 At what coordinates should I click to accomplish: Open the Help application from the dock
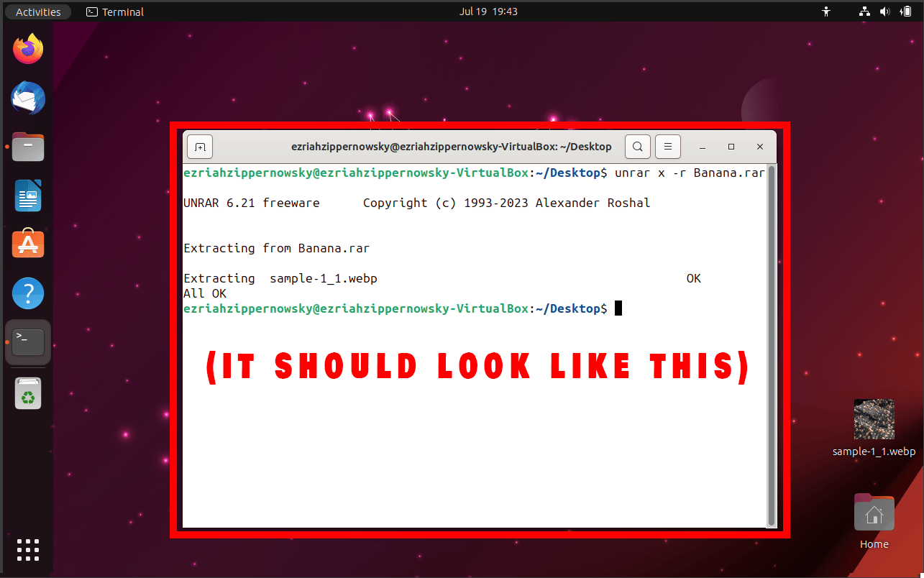pyautogui.click(x=28, y=293)
